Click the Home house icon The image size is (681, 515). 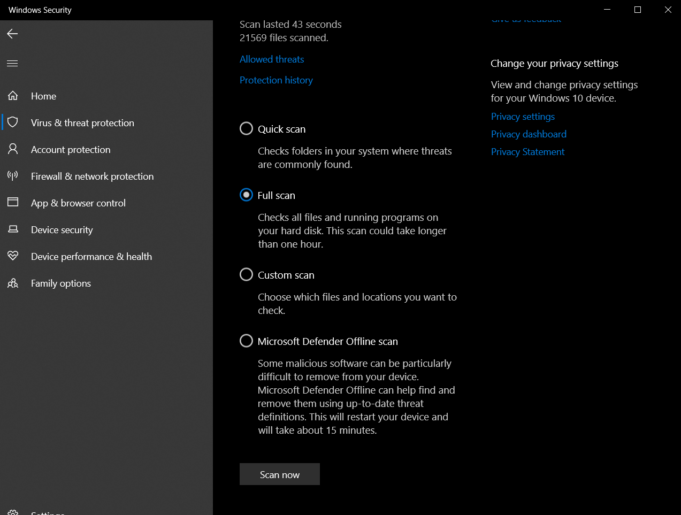click(13, 97)
